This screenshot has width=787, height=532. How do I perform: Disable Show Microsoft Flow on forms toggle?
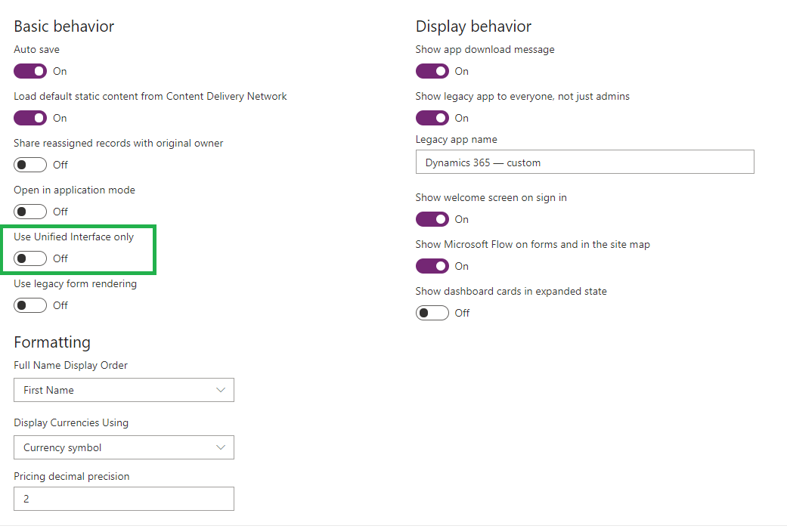432,266
